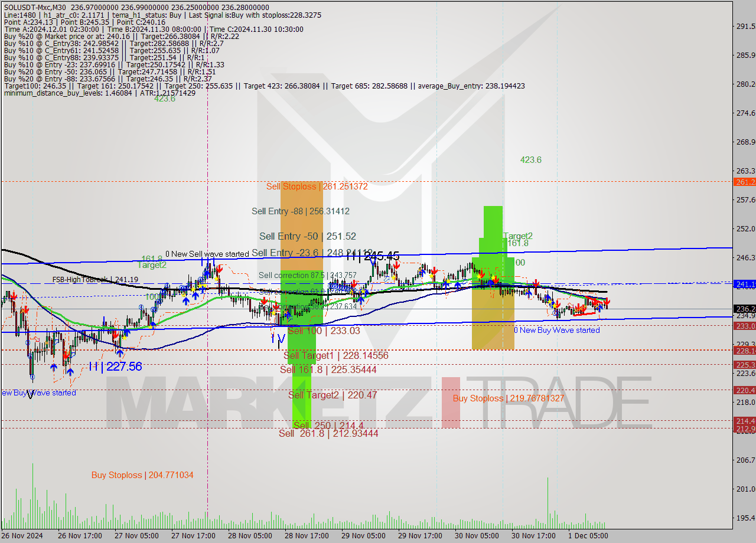
Task: Click the '28 Nov 17:00' time axis label
Action: click(307, 536)
